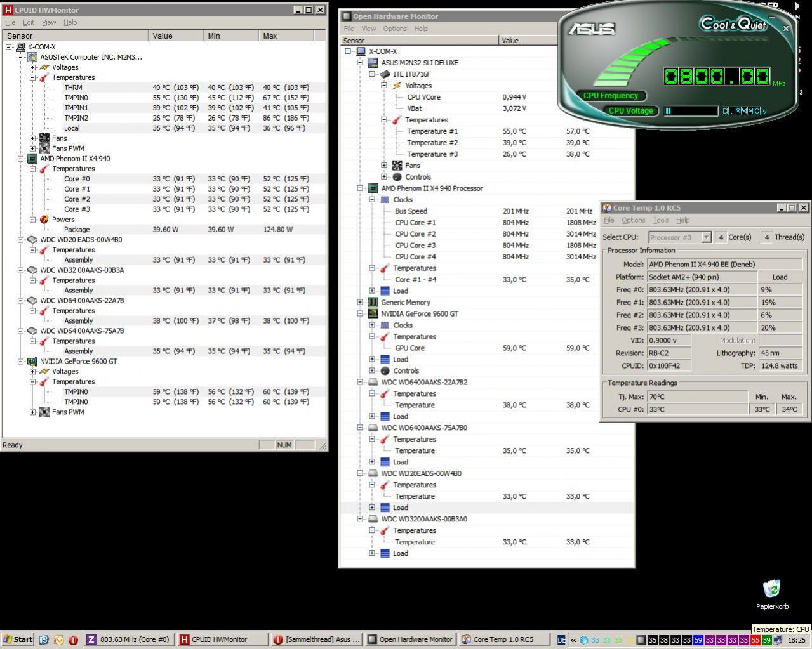This screenshot has width=812, height=649.
Task: Open the Start menu
Action: click(17, 639)
